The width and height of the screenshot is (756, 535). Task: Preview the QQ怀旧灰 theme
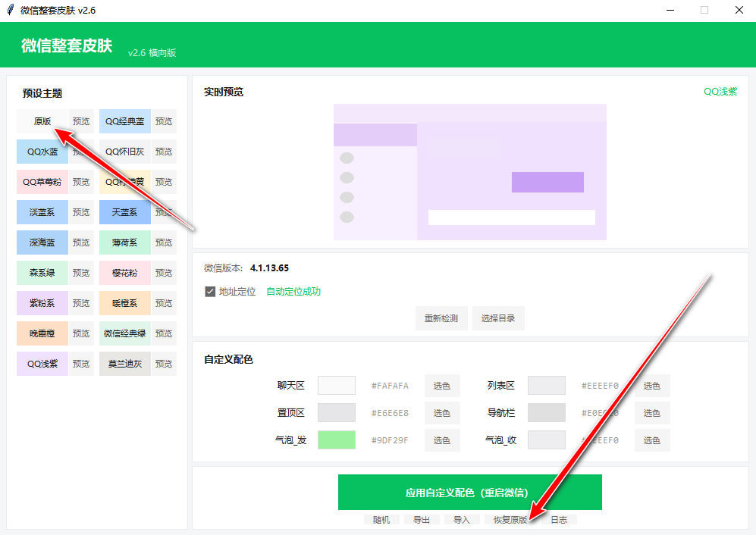[164, 152]
